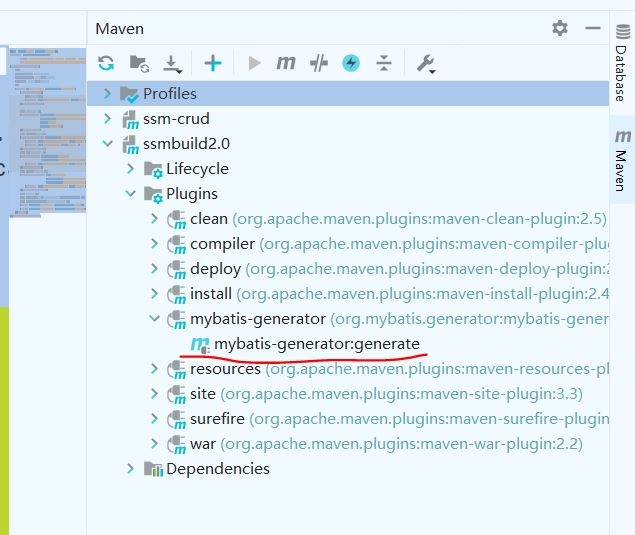Click the clean plugin plug icon
Viewport: 635px width, 535px height.
(177, 220)
